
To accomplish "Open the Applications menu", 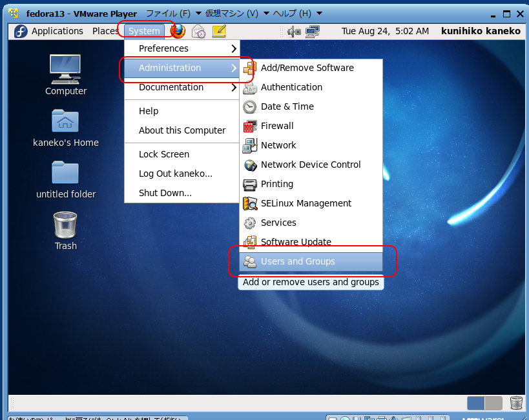I will click(x=57, y=31).
